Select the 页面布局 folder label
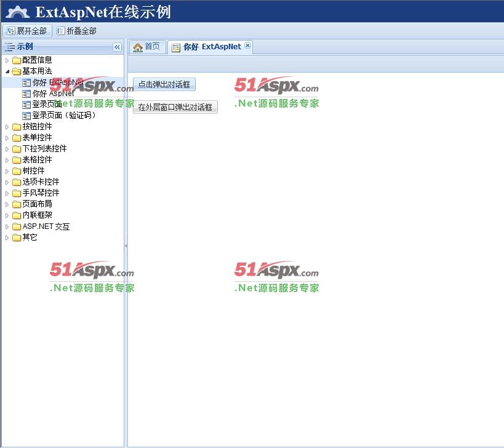 coord(37,204)
